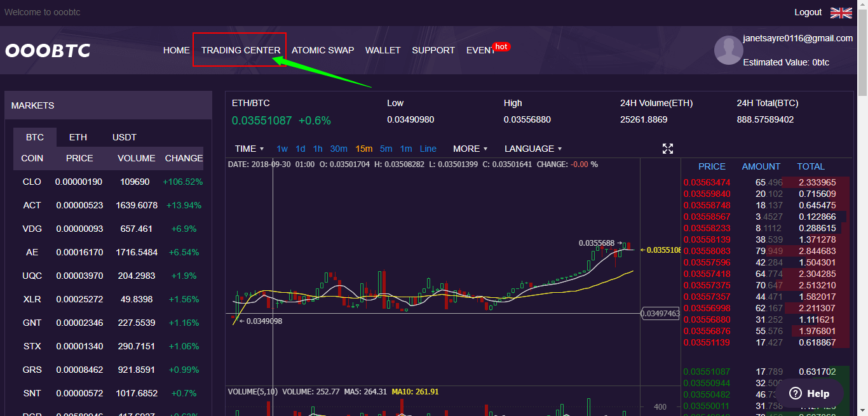This screenshot has height=416, width=868.
Task: Open SUPPORT page
Action: [433, 50]
